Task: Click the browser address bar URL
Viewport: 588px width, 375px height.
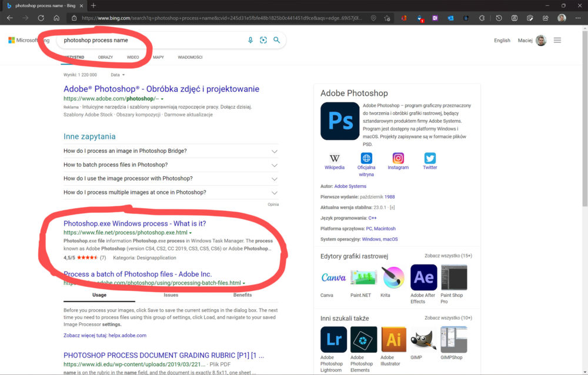Action: [222, 18]
